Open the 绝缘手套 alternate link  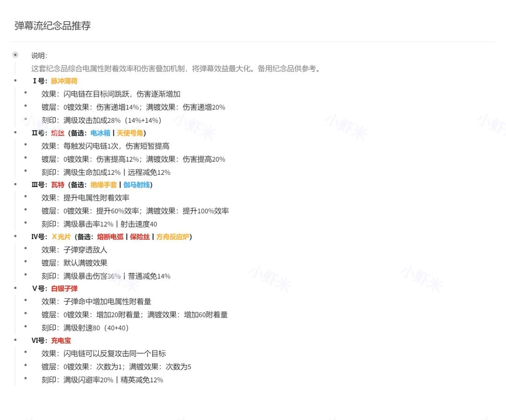104,185
